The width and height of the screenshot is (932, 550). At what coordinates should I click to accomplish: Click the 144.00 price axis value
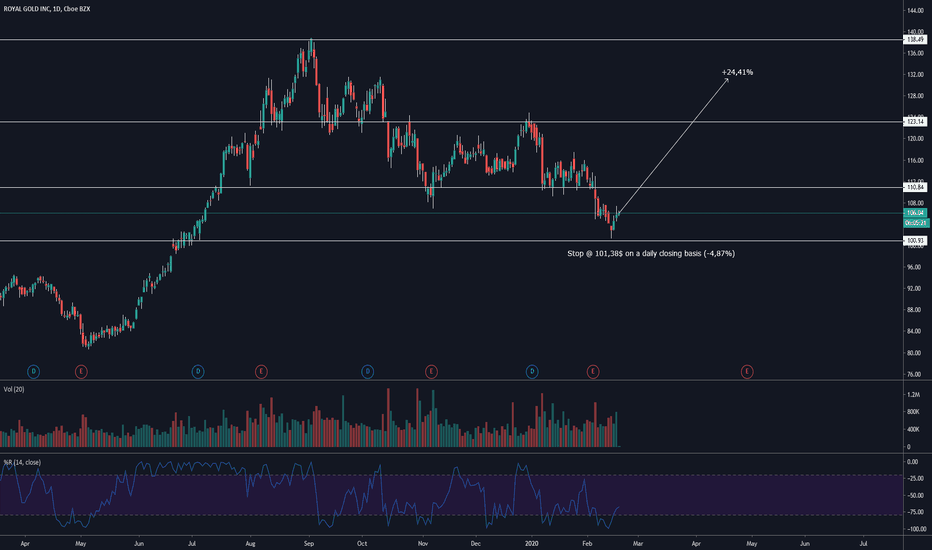pyautogui.click(x=915, y=11)
